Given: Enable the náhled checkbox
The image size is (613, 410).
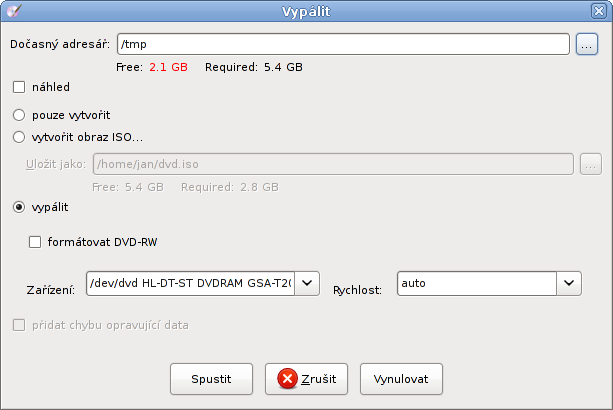Looking at the screenshot, I should [19, 87].
